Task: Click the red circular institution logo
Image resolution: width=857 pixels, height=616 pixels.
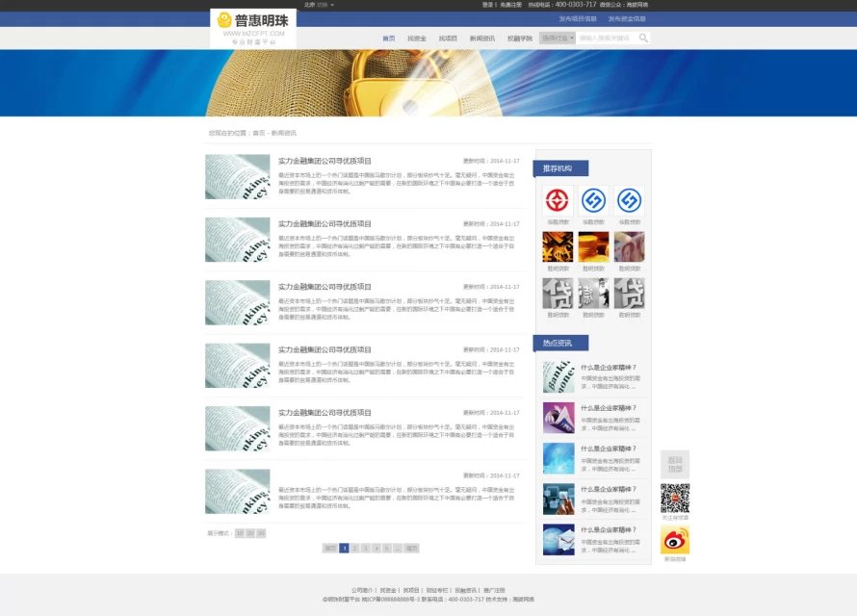Action: (x=558, y=200)
